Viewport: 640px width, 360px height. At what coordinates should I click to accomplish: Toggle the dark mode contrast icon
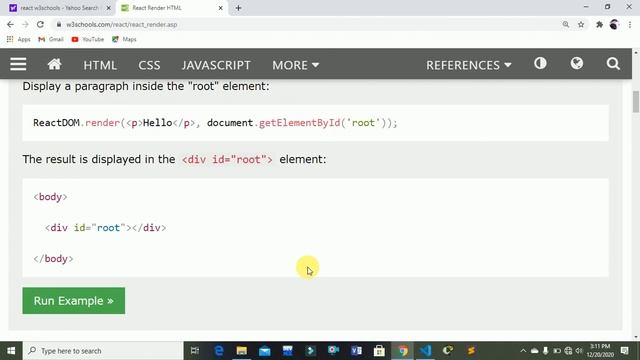(540, 63)
